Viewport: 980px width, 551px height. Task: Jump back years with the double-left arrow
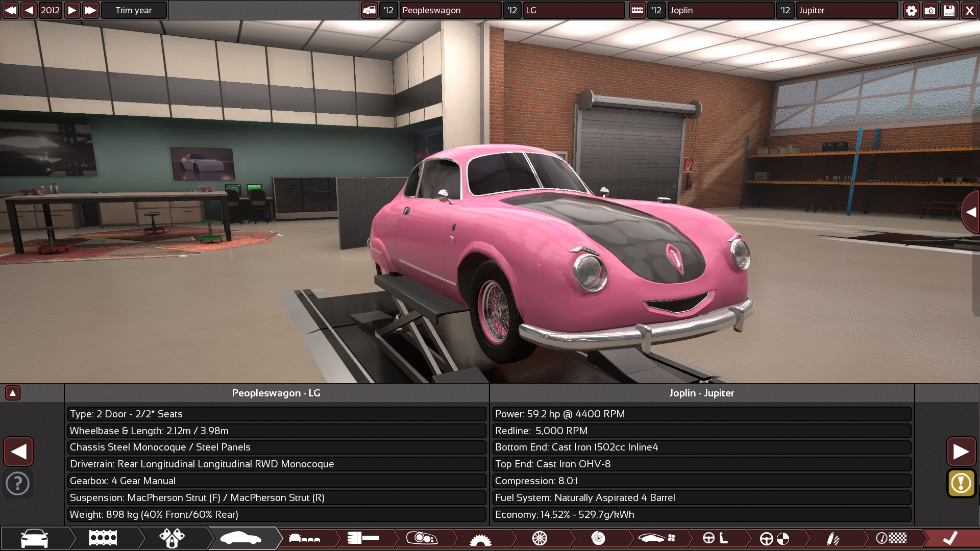tap(10, 10)
